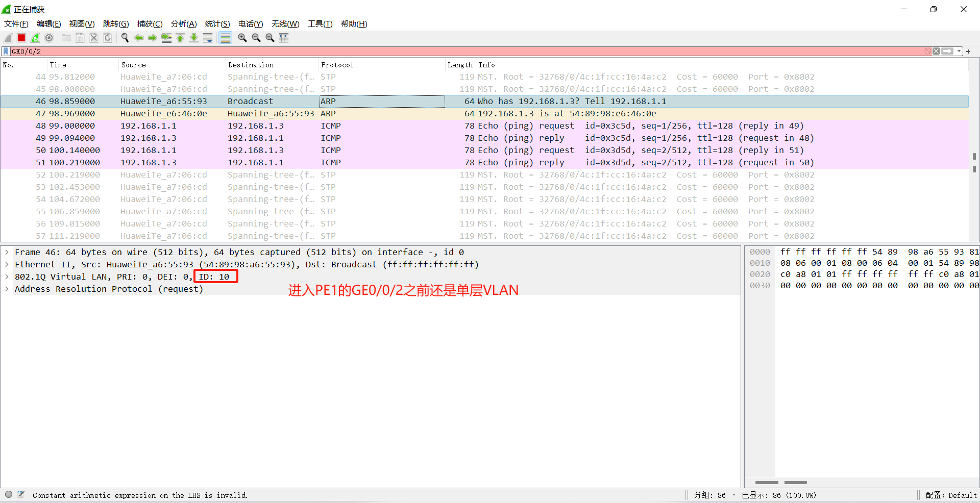Sort packets by the Time column
Image resolution: width=980 pixels, height=503 pixels.
[x=83, y=65]
